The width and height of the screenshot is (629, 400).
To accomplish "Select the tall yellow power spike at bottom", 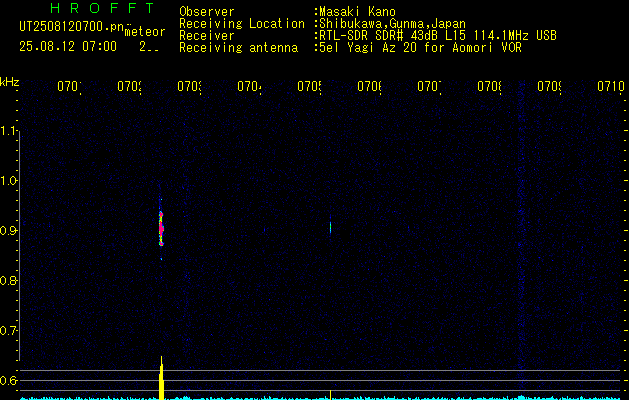I will coord(161,378).
